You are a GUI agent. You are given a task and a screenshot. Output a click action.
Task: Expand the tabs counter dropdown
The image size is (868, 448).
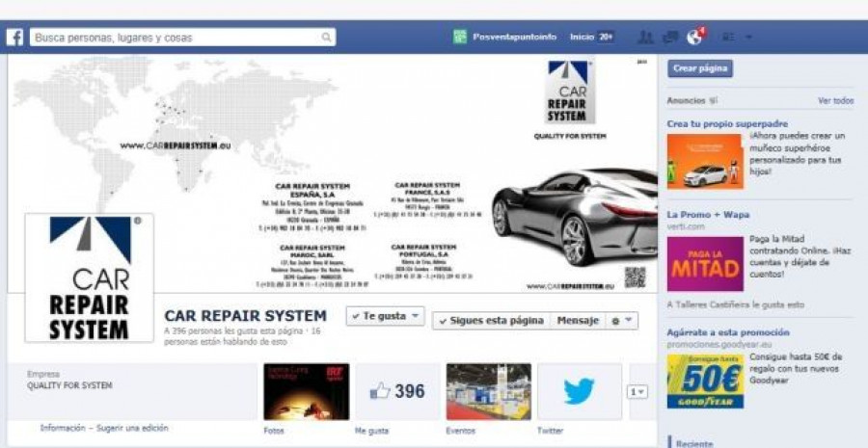click(637, 391)
